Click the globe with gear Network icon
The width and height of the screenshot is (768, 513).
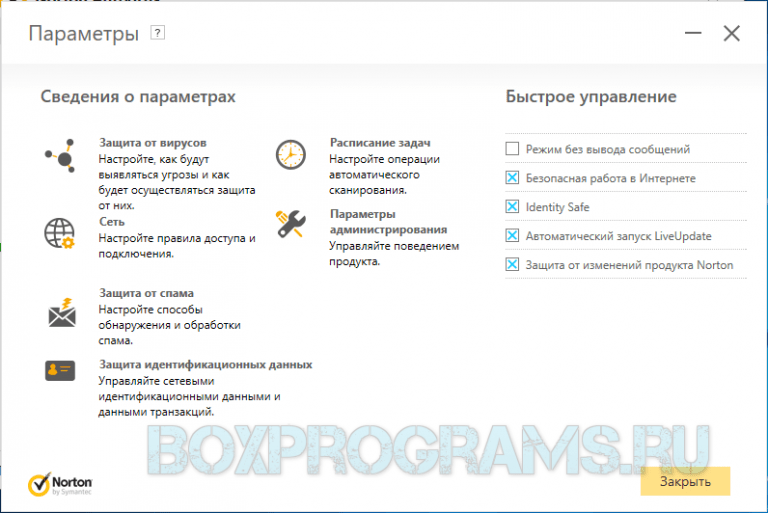[x=59, y=233]
